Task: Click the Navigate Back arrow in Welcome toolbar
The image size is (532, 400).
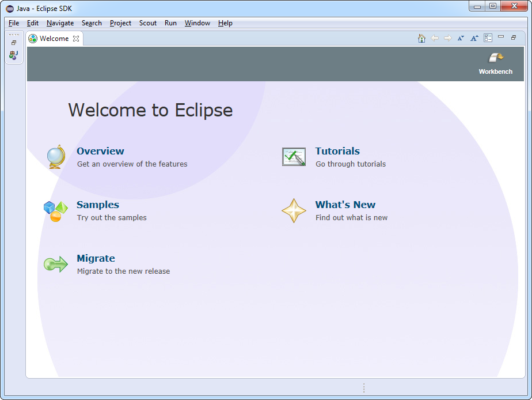Action: (435, 38)
